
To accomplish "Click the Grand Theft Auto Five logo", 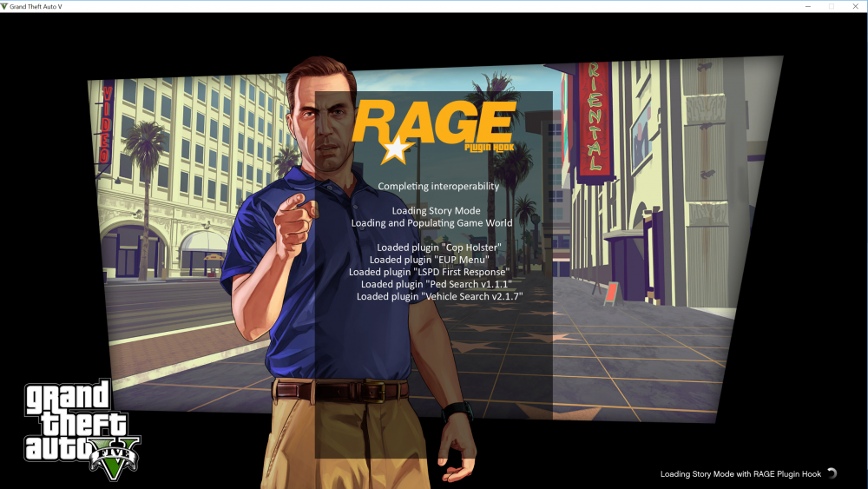I will coord(82,429).
